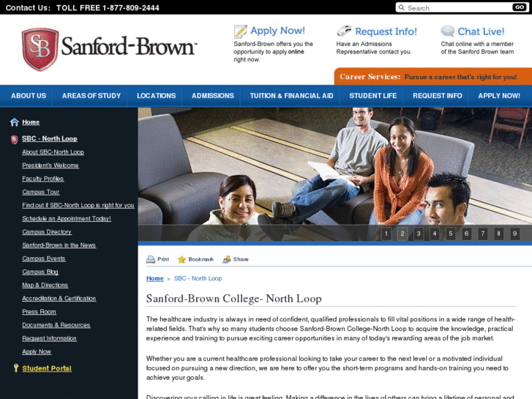Show slide 9 in the banner slideshow
This screenshot has height=399, width=532.
click(514, 234)
